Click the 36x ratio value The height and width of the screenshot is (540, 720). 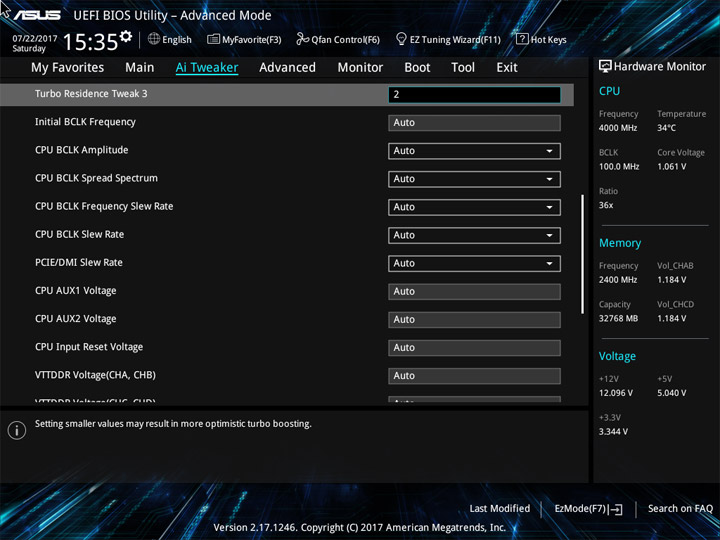point(606,205)
